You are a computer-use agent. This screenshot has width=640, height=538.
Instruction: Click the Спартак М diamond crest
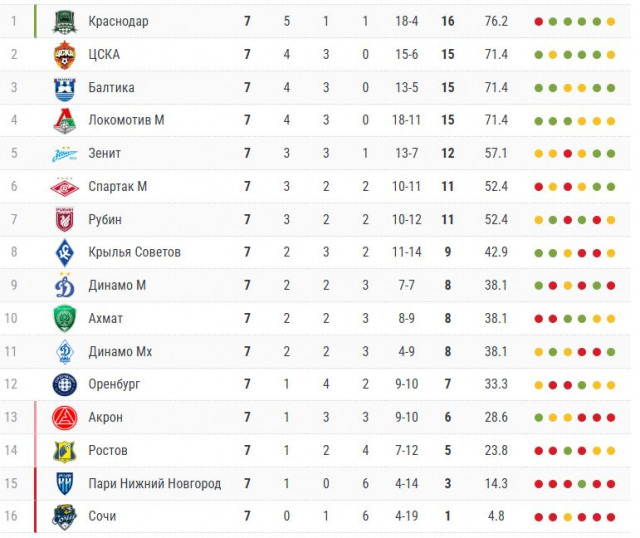pos(65,187)
